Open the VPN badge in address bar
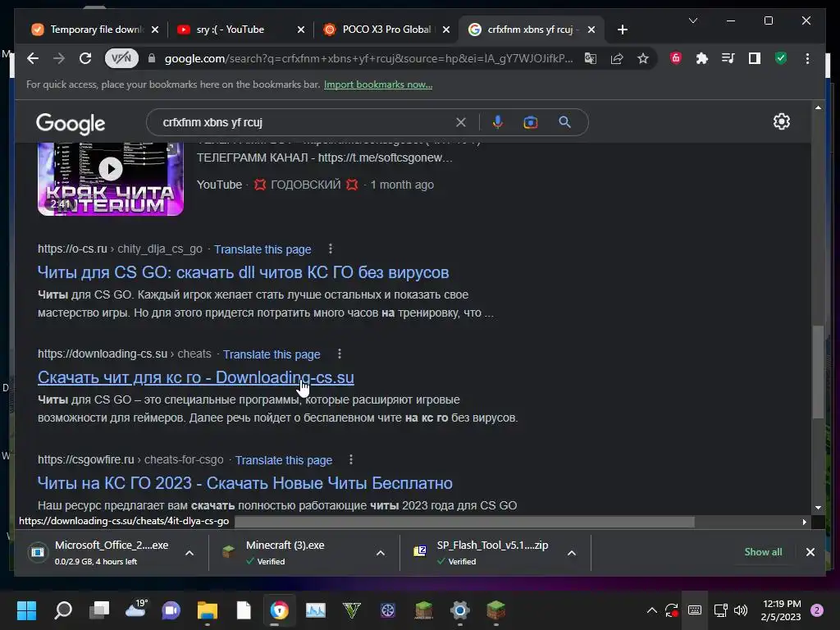The height and width of the screenshot is (630, 840). (x=121, y=58)
